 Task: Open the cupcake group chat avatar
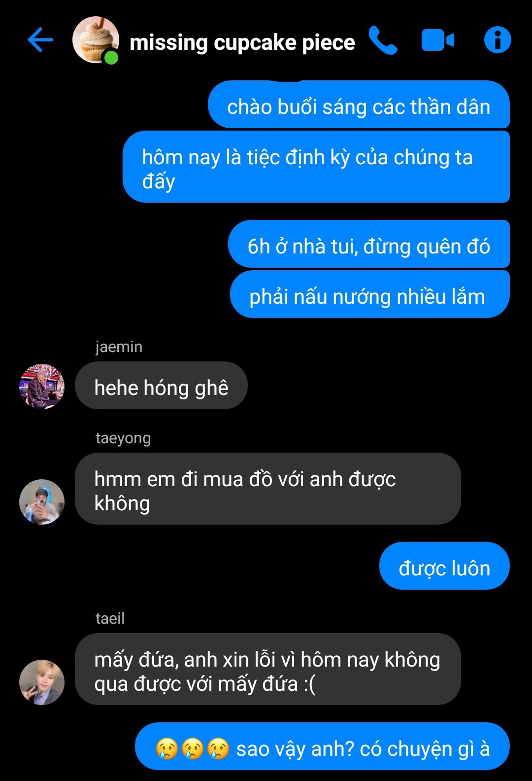96,40
